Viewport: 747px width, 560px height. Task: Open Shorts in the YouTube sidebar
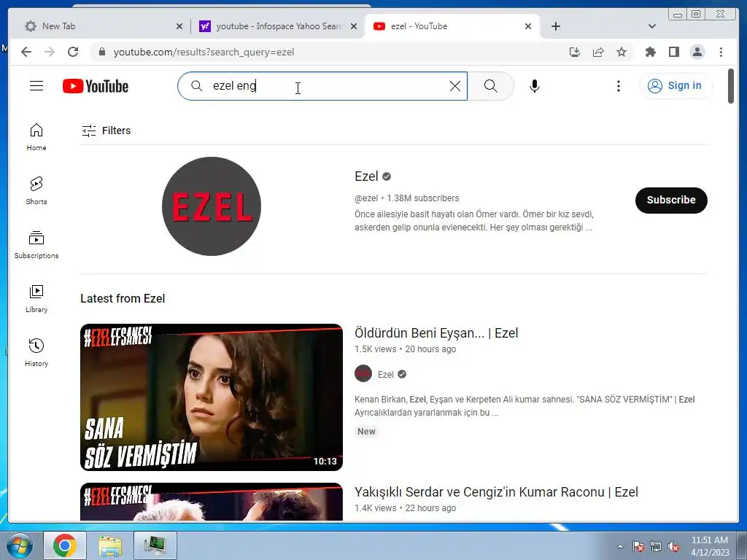[x=36, y=191]
